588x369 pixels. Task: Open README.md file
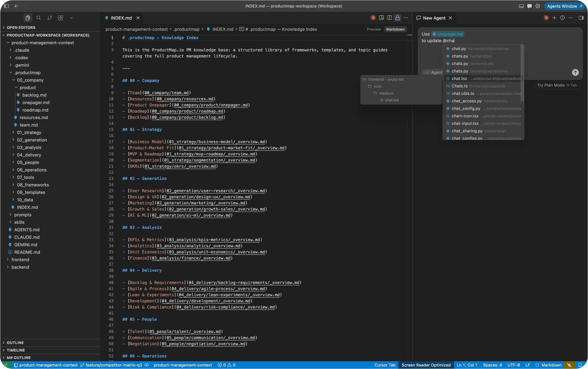pyautogui.click(x=27, y=252)
